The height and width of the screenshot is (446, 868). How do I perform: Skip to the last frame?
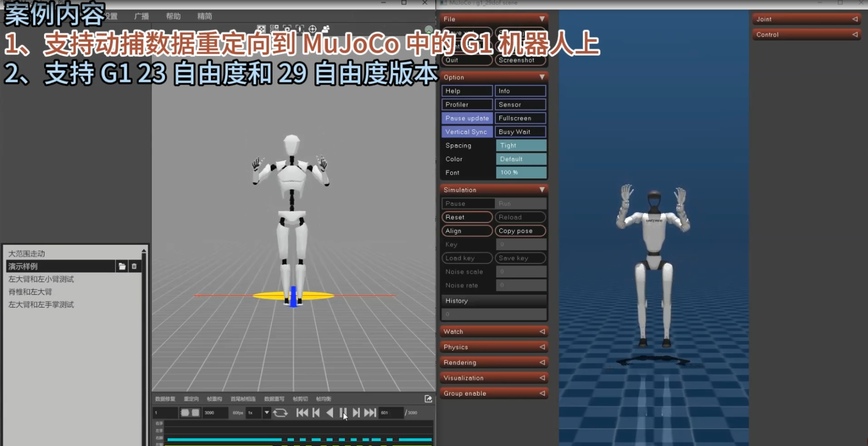[370, 412]
